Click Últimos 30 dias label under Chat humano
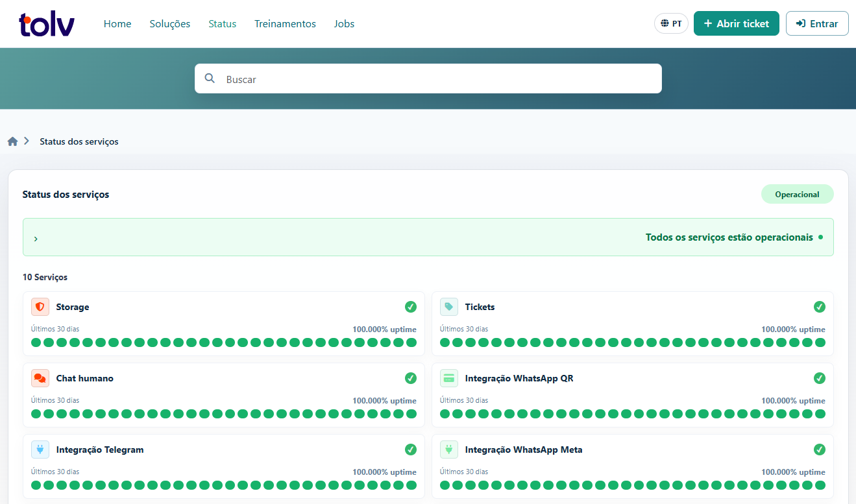 (x=55, y=400)
